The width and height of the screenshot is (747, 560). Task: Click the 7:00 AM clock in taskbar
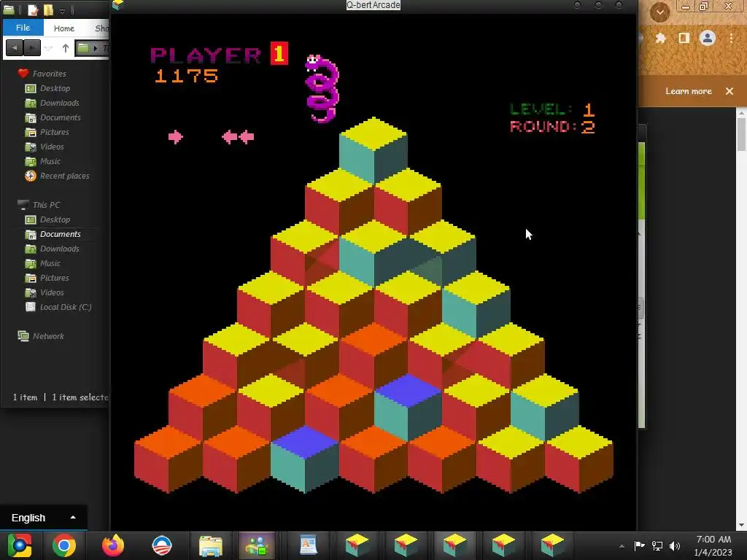click(x=713, y=540)
